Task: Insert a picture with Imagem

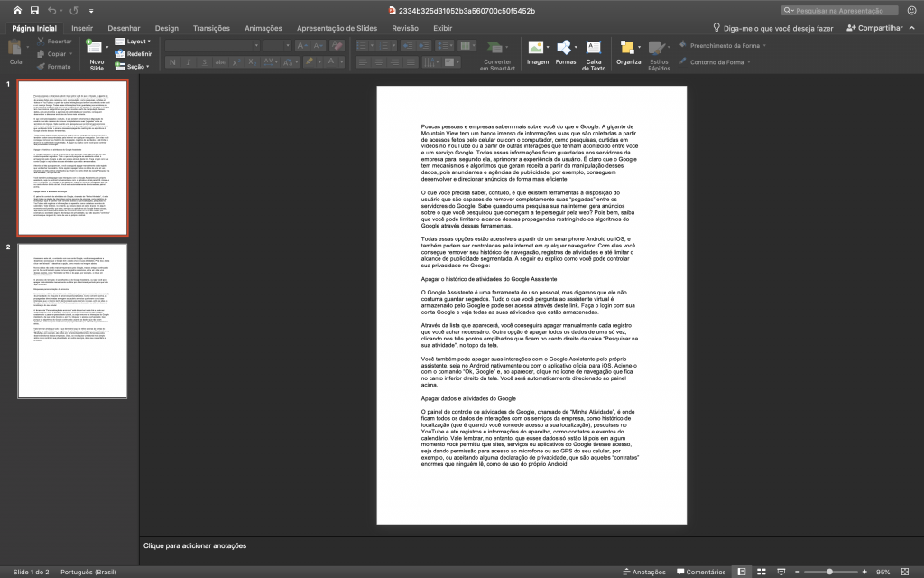Action: (538, 51)
